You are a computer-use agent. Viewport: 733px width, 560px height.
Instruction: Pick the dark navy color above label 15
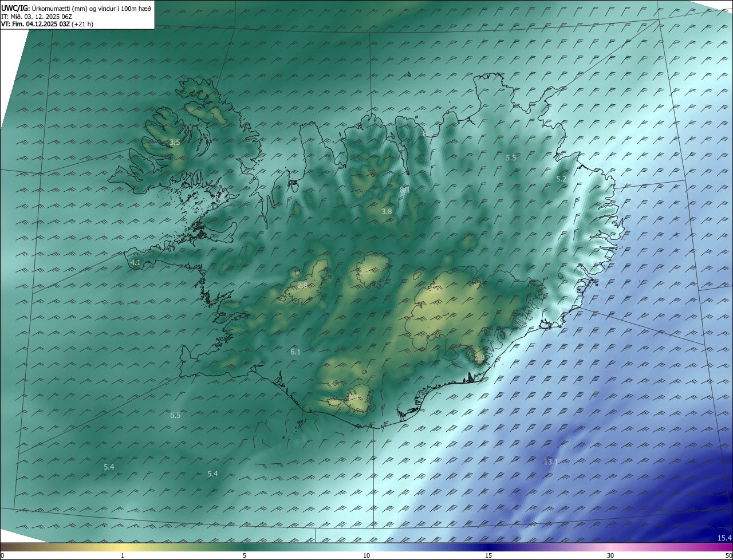[488, 547]
